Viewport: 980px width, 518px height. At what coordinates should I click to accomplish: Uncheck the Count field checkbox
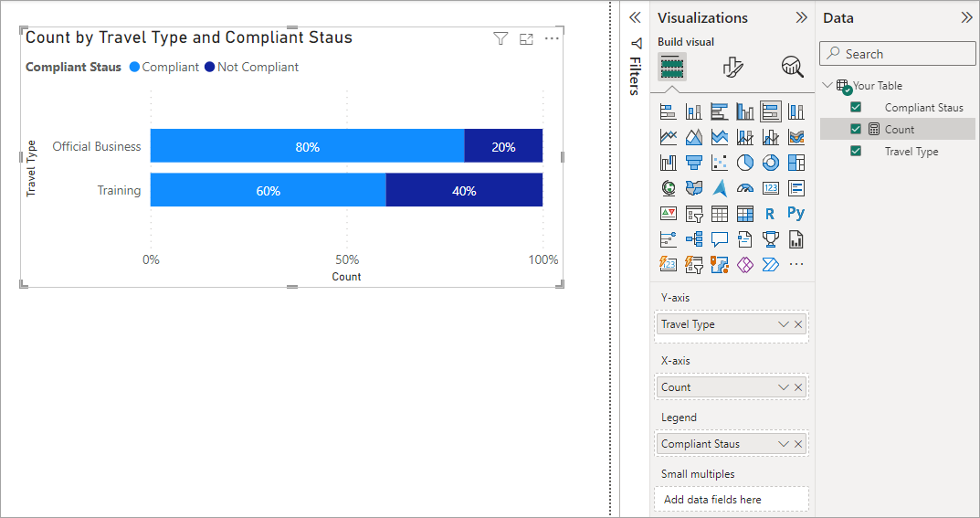856,130
